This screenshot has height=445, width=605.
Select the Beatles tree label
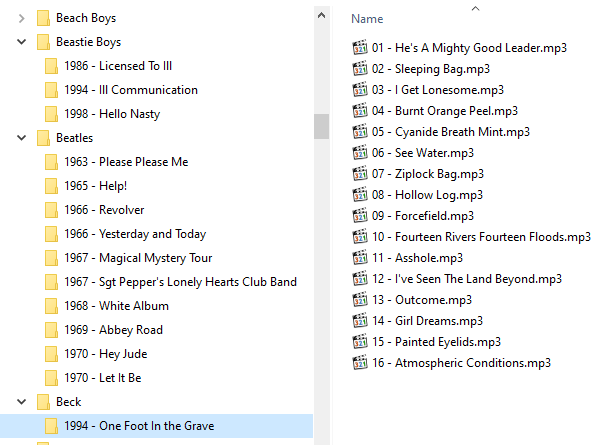[x=74, y=138]
